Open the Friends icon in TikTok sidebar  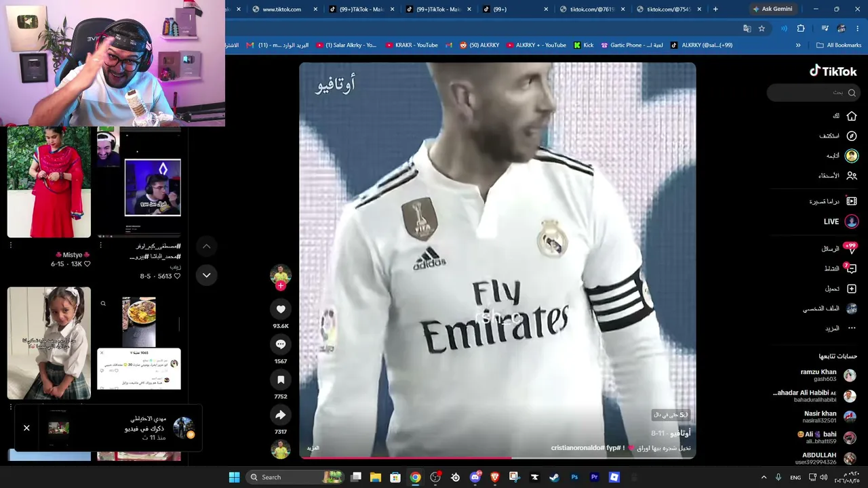click(852, 176)
